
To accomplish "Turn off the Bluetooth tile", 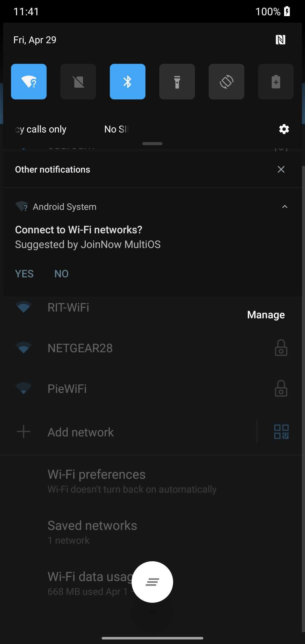I will tap(128, 82).
